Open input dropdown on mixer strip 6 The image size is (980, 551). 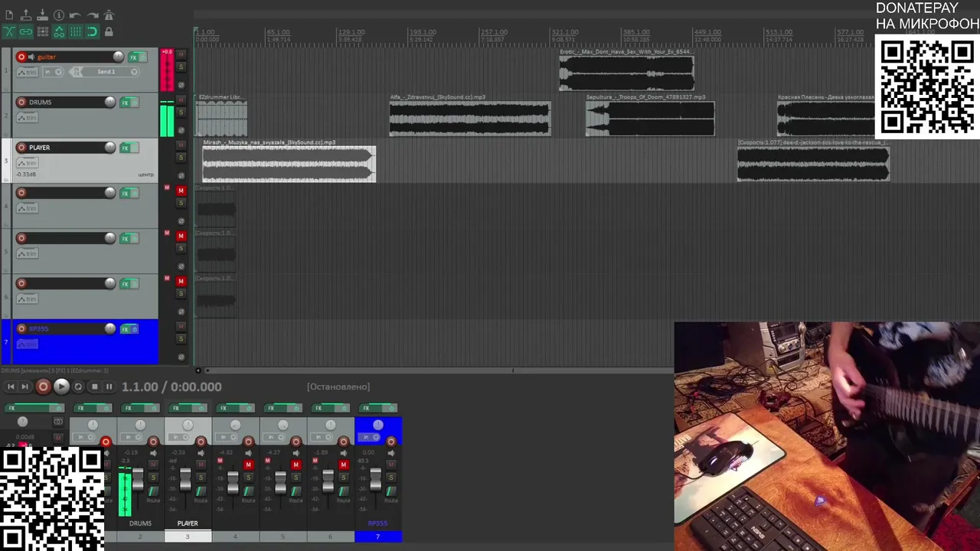[322, 437]
